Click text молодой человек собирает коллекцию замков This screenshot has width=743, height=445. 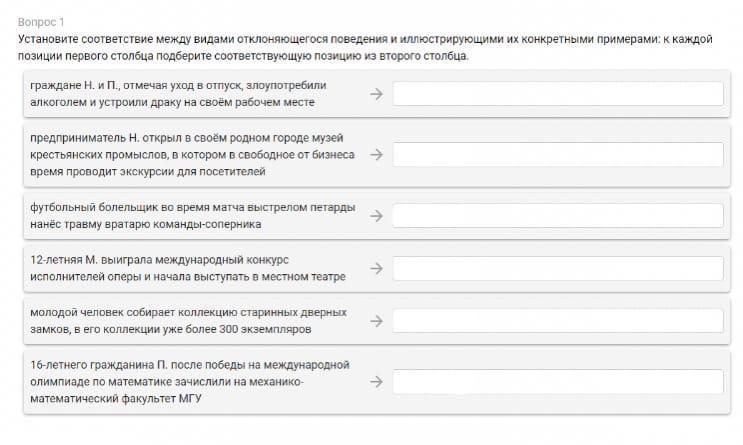[x=189, y=321]
